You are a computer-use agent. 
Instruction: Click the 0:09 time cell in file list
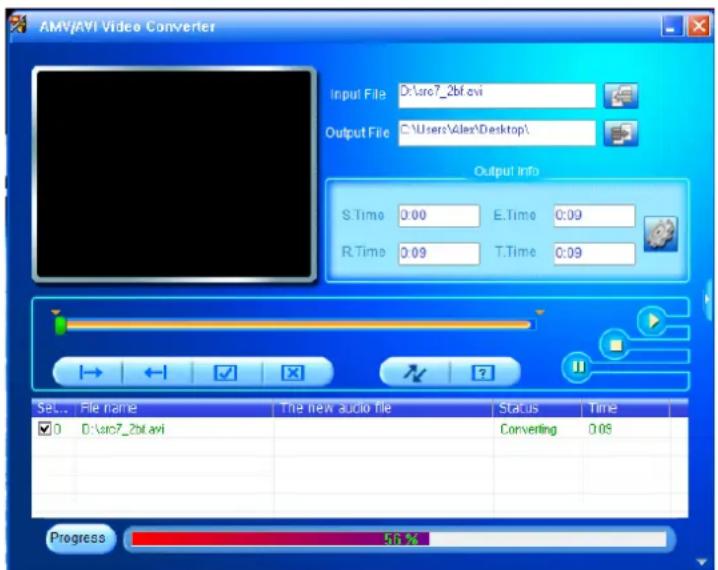point(600,429)
